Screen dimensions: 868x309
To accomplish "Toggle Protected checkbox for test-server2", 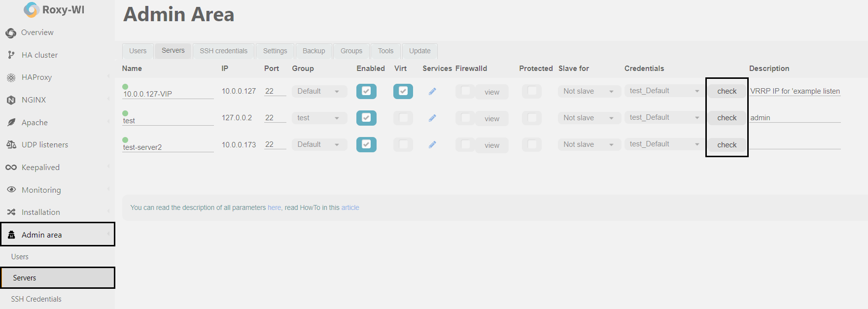I will coord(532,144).
